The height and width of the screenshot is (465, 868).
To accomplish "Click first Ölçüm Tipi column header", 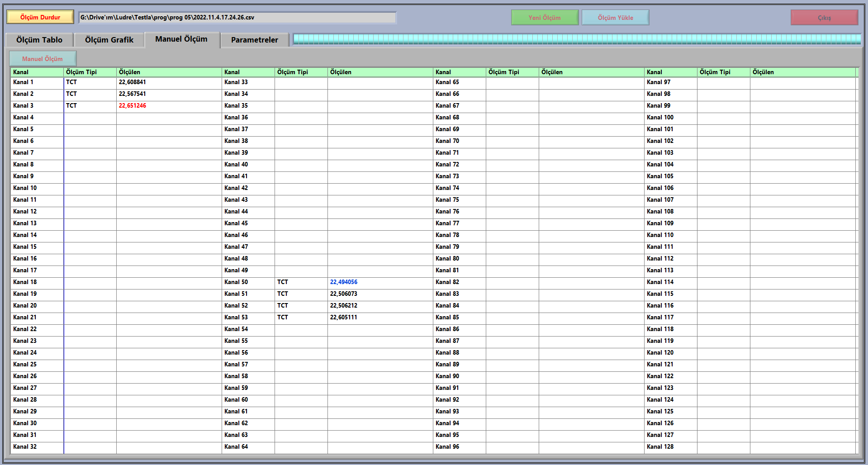I will point(90,72).
